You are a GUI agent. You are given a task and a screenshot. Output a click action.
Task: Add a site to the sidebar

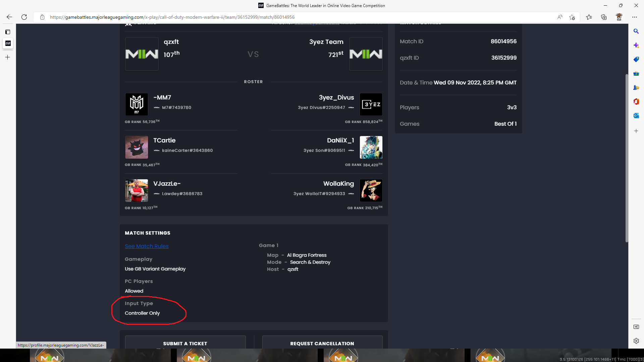click(636, 131)
